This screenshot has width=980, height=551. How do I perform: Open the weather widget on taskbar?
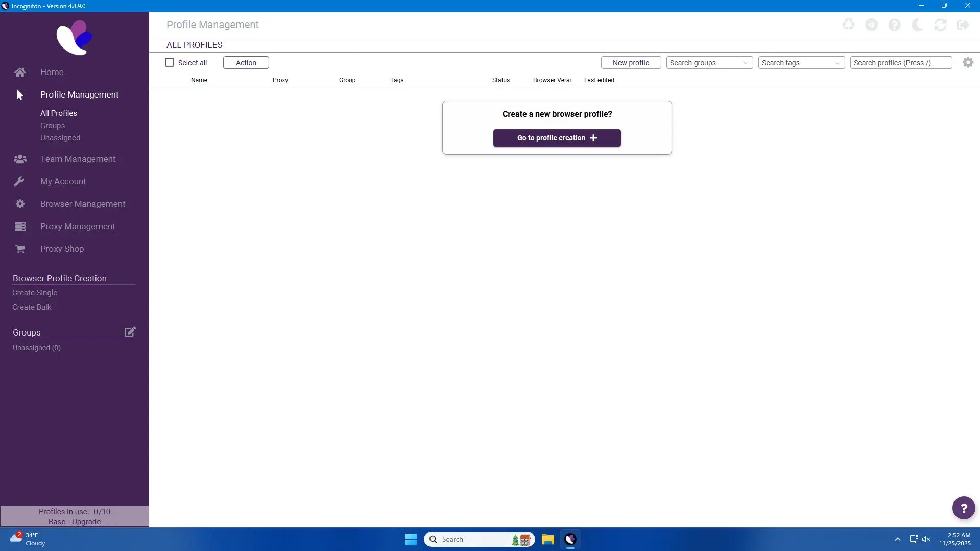[28, 539]
